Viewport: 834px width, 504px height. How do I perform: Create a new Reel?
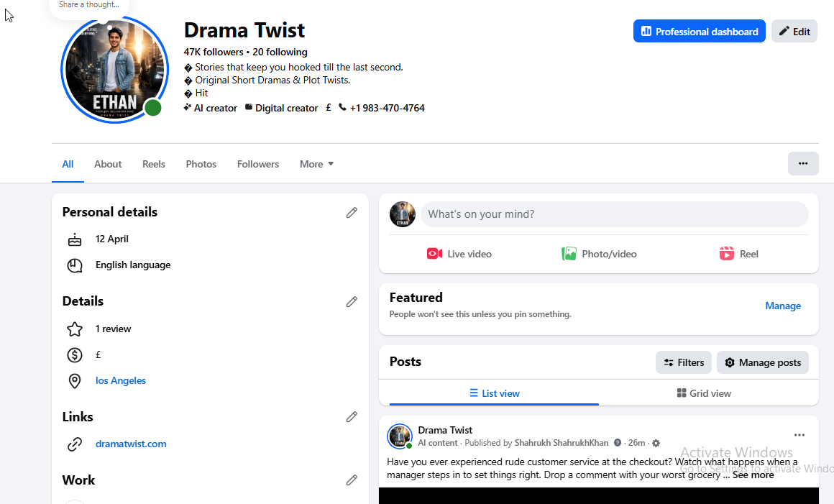(739, 254)
